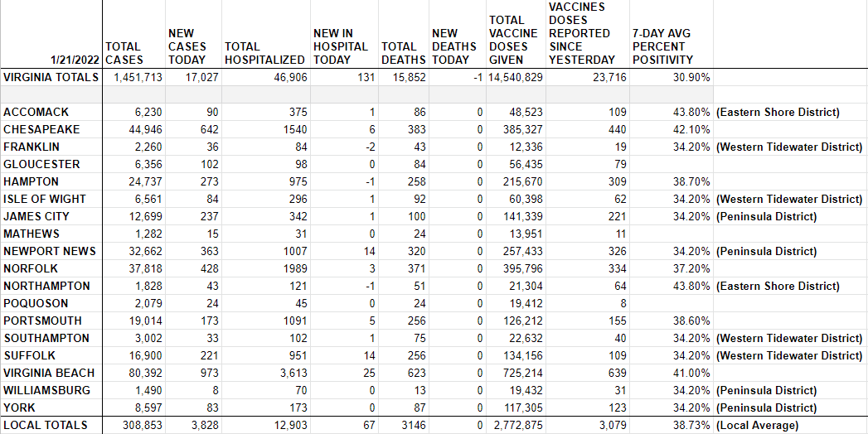Select local positivity value 38.73%

[x=692, y=425]
